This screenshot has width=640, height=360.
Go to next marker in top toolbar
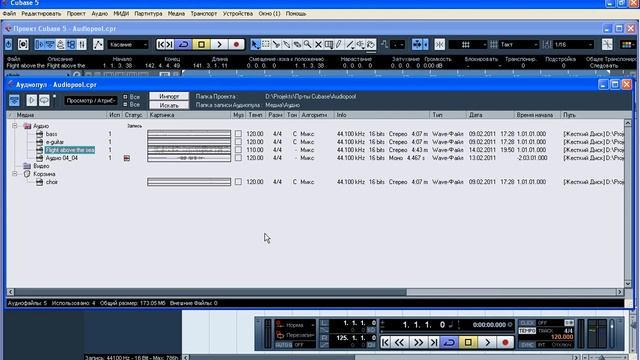click(170, 44)
